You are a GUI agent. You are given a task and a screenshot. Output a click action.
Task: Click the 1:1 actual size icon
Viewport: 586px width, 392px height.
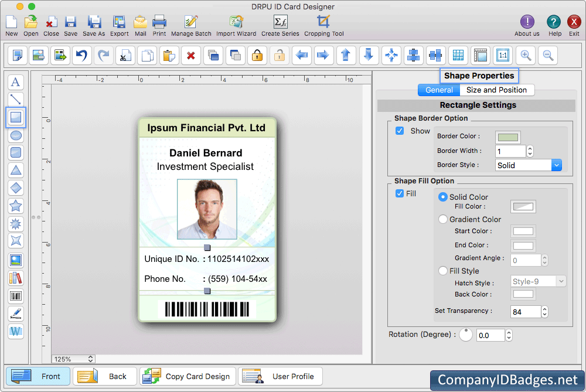pyautogui.click(x=503, y=55)
